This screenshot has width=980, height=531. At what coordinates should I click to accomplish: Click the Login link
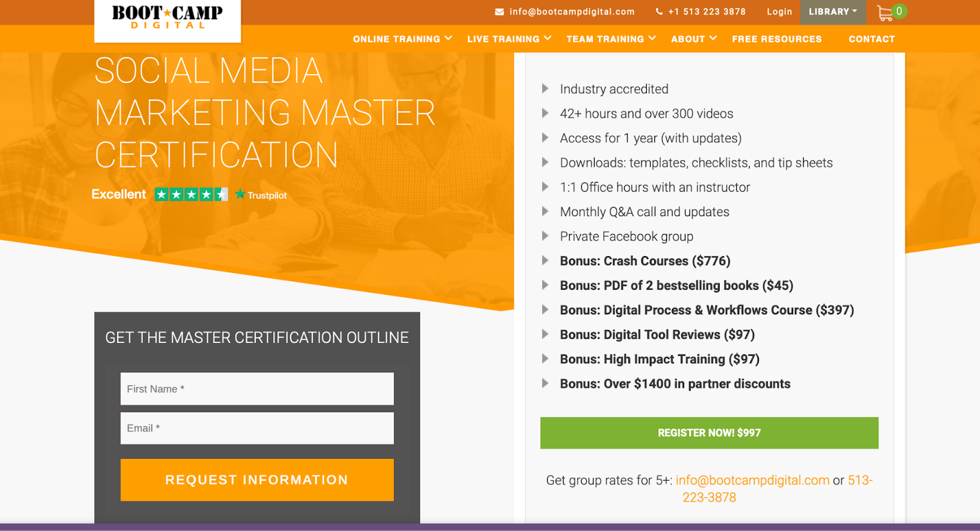779,12
